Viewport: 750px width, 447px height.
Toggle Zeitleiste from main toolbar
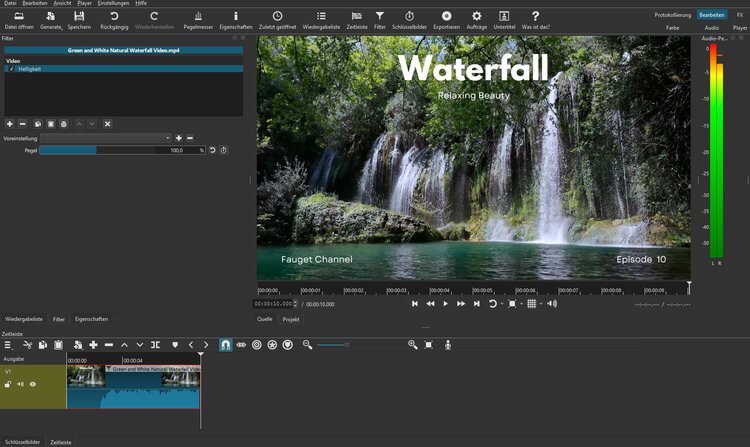coord(357,21)
